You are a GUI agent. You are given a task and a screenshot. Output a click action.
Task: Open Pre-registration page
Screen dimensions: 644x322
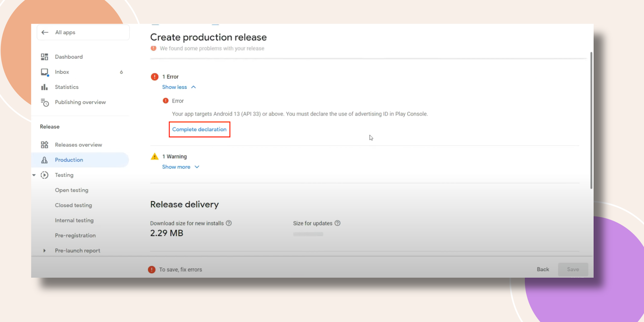pos(75,235)
